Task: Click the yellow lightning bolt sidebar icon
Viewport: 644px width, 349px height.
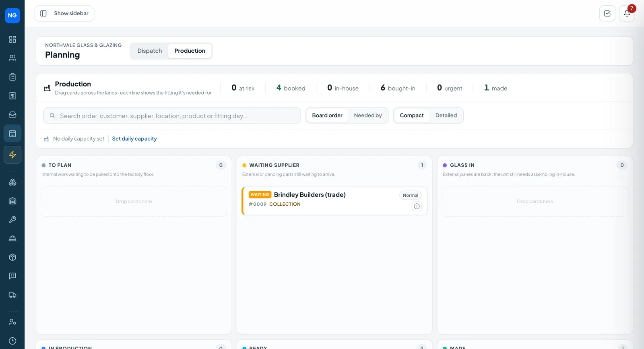Action: tap(12, 155)
